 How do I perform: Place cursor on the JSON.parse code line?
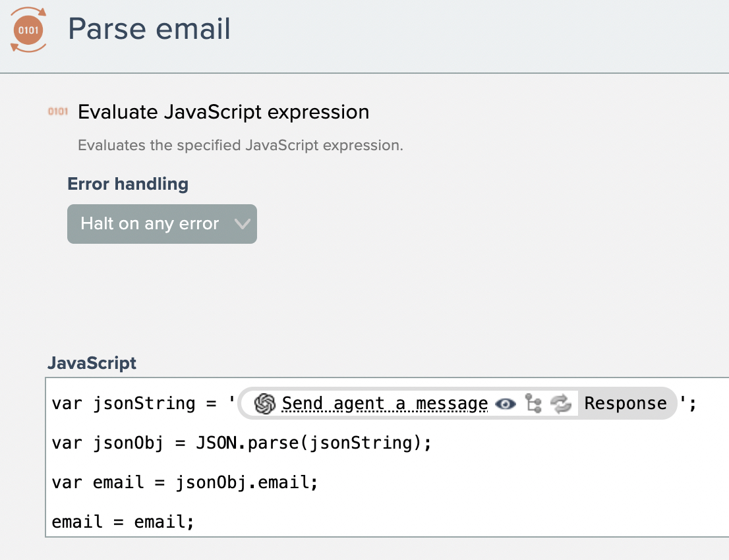[x=241, y=443]
